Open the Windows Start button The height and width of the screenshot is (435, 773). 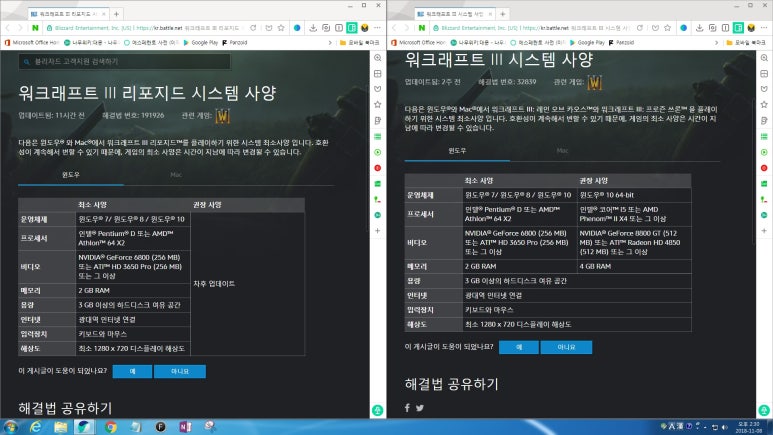[x=10, y=427]
